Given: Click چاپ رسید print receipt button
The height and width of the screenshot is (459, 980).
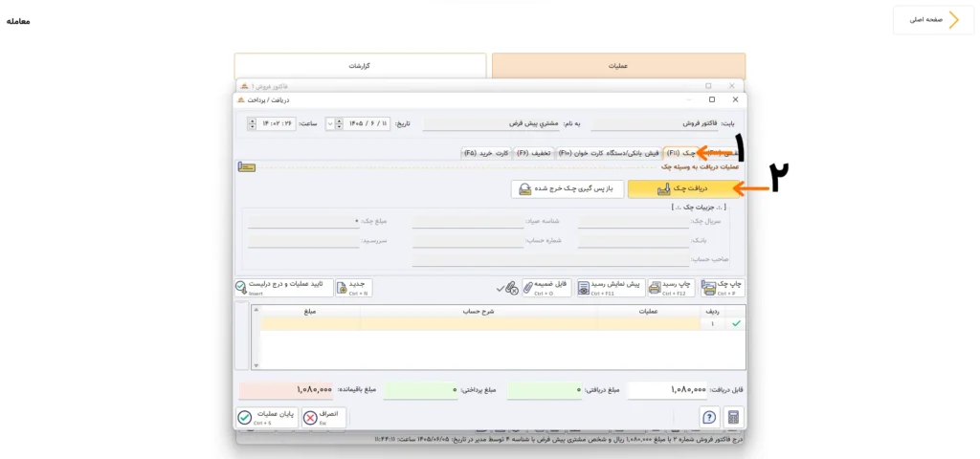Looking at the screenshot, I should click(672, 287).
